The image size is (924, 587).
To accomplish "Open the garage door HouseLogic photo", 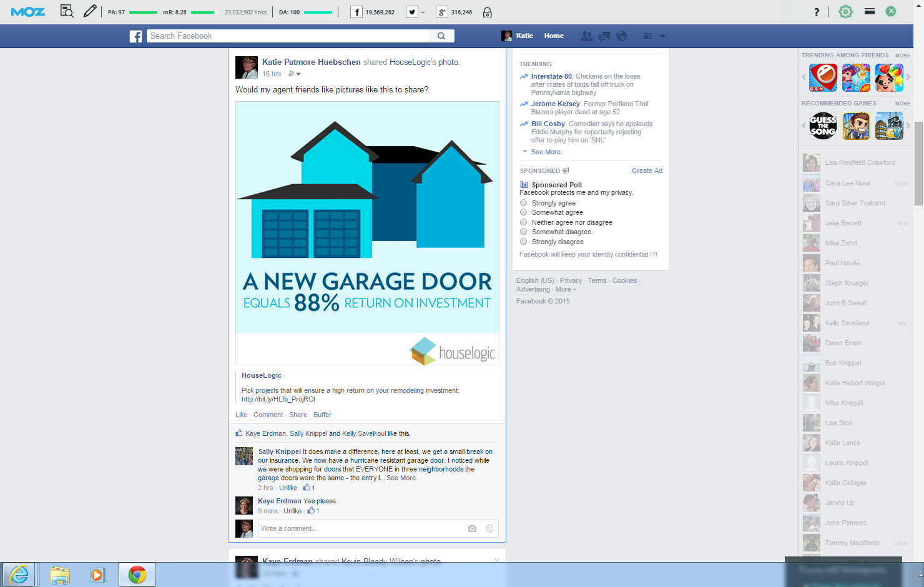I will pyautogui.click(x=367, y=233).
